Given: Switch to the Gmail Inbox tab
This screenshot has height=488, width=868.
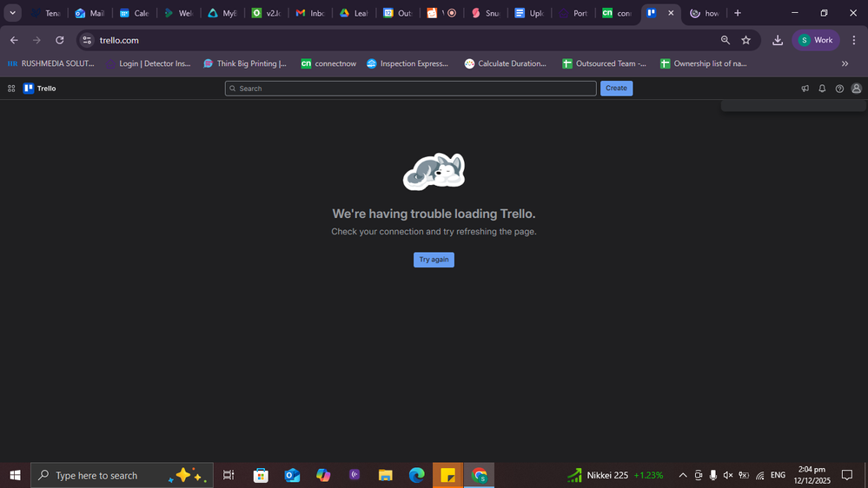Looking at the screenshot, I should pyautogui.click(x=310, y=13).
